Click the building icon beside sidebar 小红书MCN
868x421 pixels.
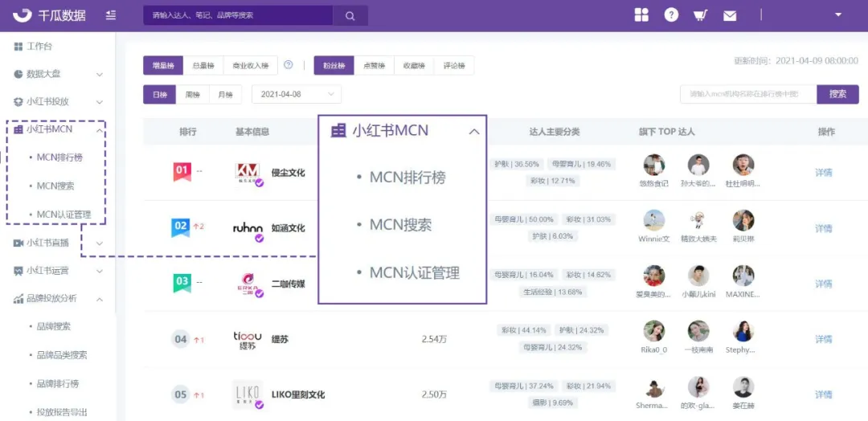tap(18, 130)
